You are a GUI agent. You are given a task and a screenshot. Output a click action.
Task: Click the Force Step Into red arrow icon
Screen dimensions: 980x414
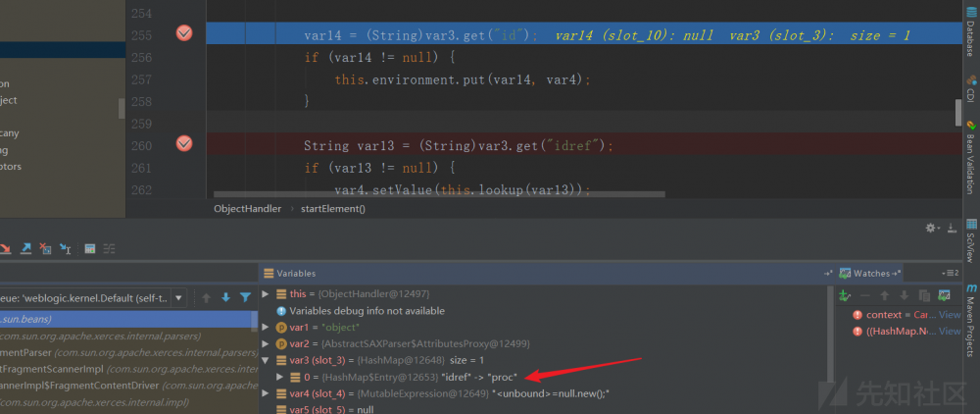5,249
